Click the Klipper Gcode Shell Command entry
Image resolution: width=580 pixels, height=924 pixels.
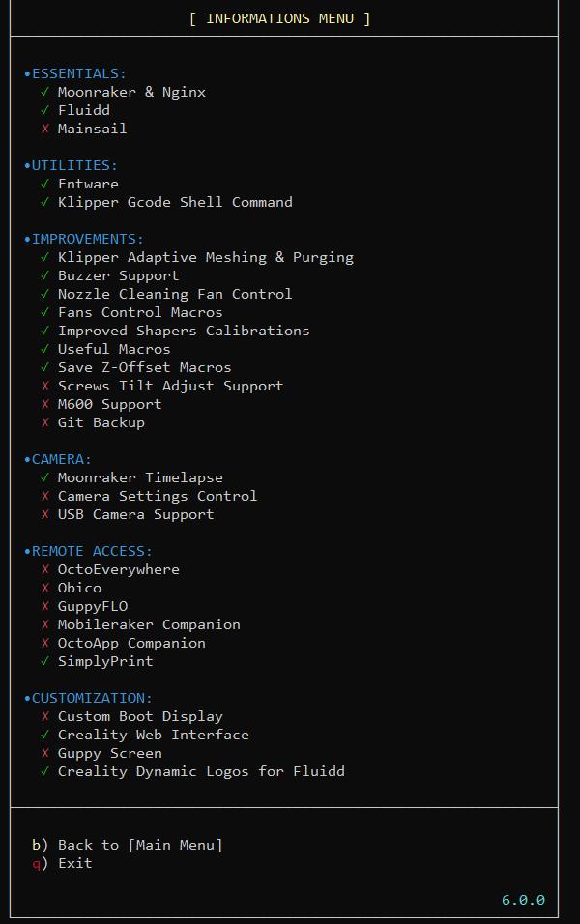click(175, 202)
